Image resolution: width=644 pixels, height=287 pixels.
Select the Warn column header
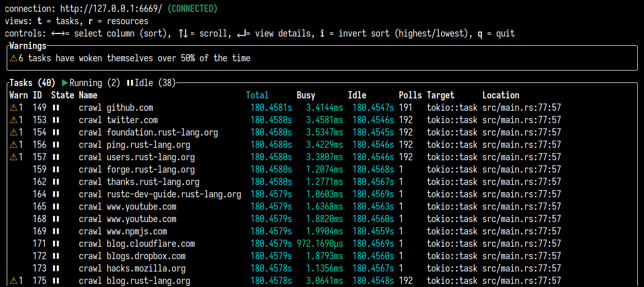pos(19,95)
